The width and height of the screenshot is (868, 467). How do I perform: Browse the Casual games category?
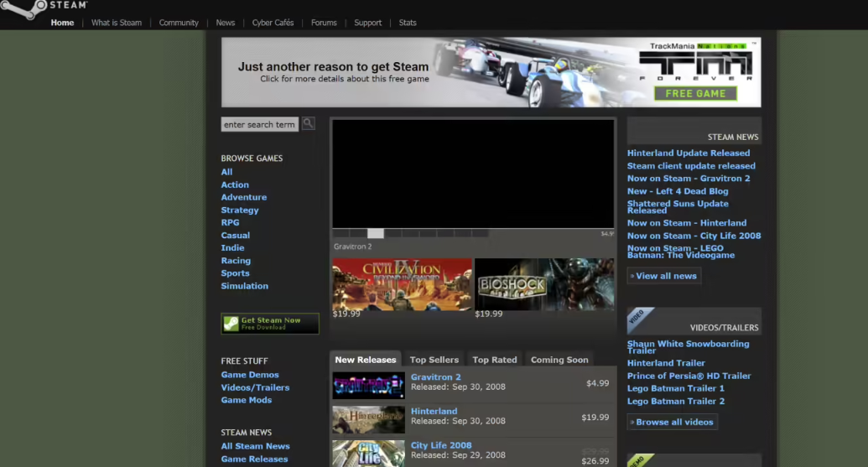[x=236, y=235]
